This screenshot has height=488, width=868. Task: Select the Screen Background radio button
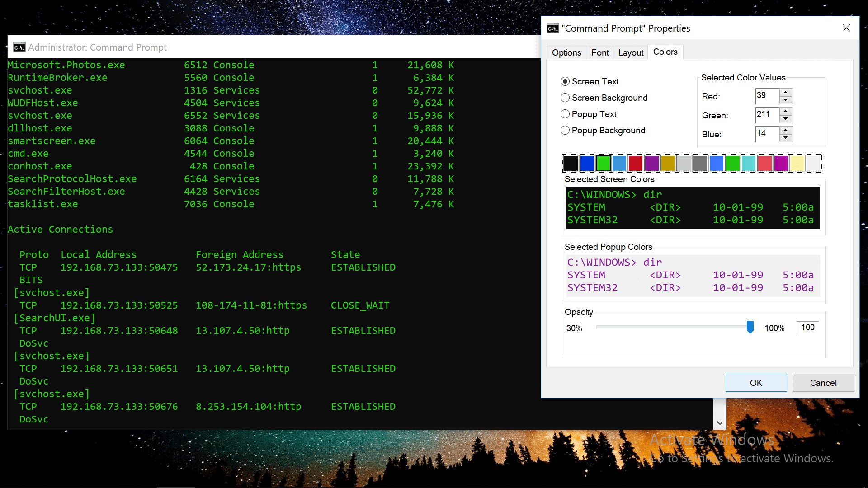point(564,98)
